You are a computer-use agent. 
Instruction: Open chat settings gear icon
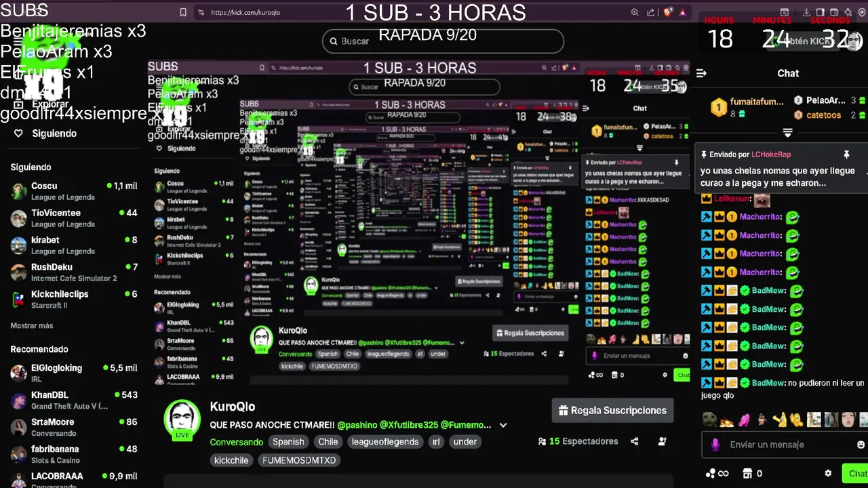828,473
